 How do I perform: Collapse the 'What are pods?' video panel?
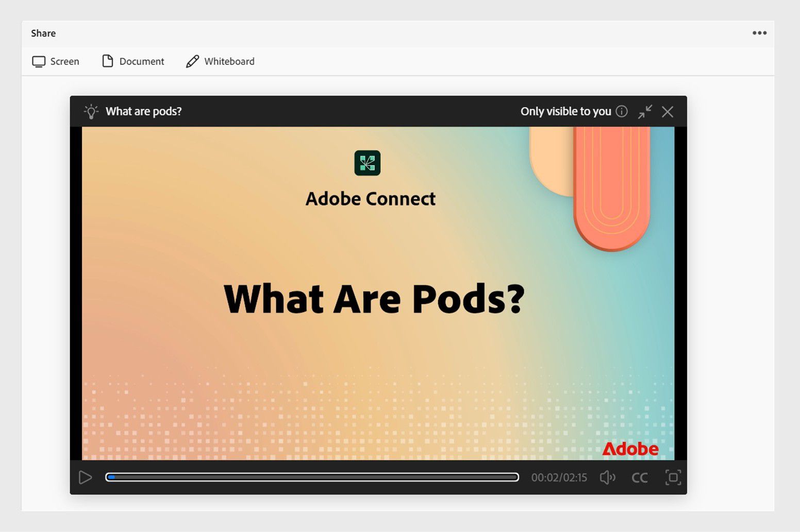point(645,111)
